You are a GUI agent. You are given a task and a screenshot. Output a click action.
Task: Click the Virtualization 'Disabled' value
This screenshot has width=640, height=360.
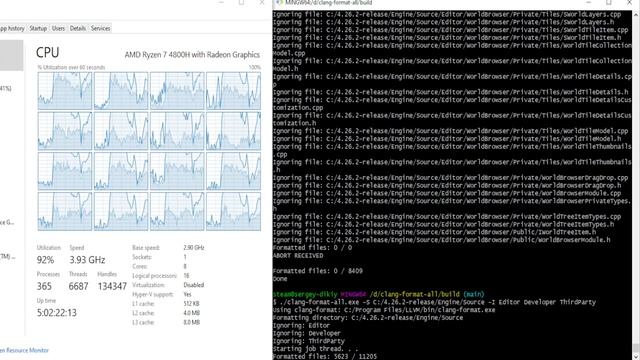tap(193, 285)
